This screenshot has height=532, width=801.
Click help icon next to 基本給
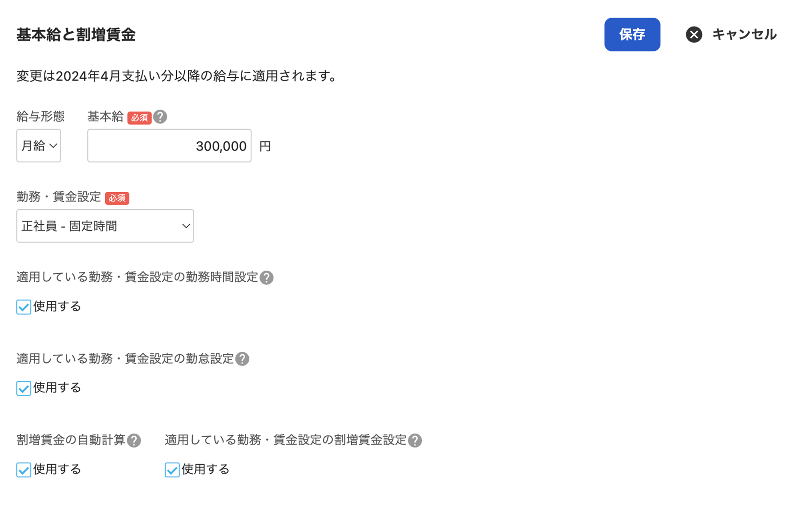(160, 117)
